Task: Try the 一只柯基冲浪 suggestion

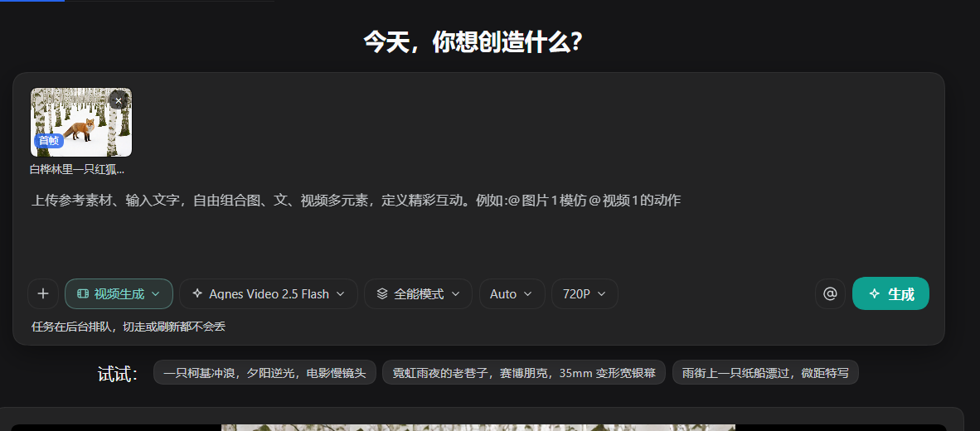Action: click(264, 372)
